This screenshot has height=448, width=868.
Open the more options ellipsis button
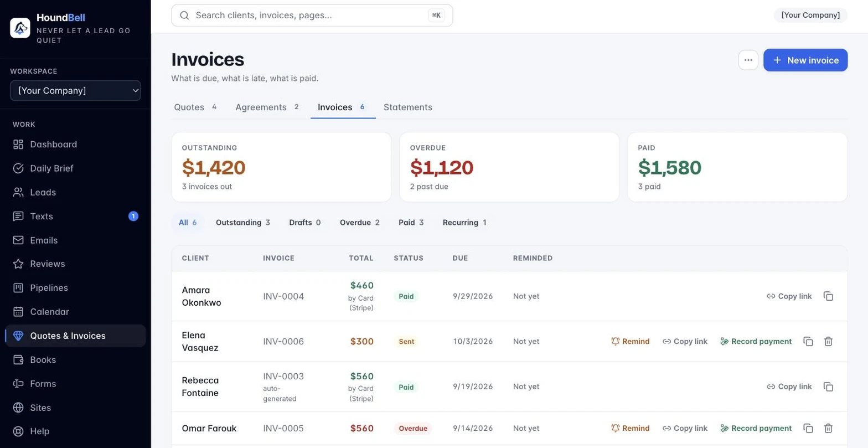point(748,60)
